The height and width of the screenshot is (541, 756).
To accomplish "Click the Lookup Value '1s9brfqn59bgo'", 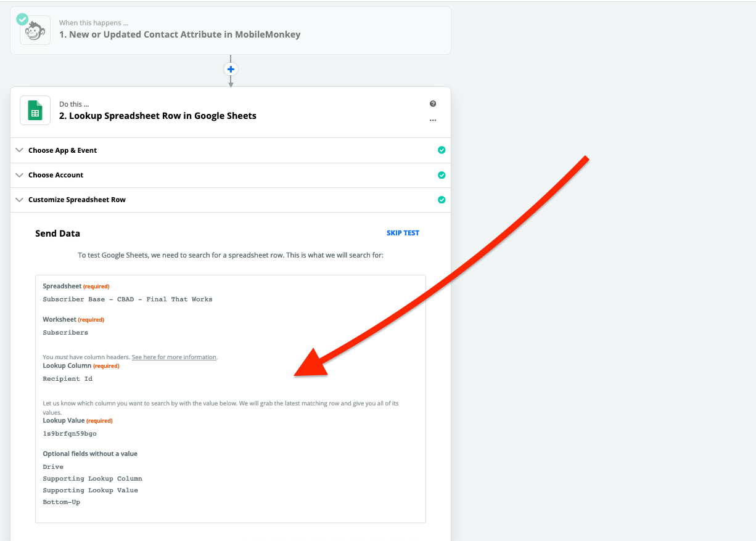I will click(x=70, y=434).
